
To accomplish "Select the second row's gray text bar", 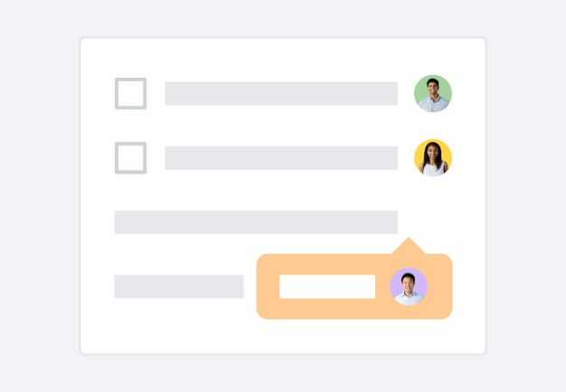I will pos(280,158).
